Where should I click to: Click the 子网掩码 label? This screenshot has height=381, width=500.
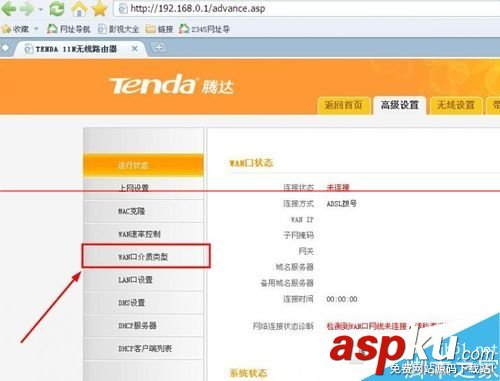(x=298, y=235)
